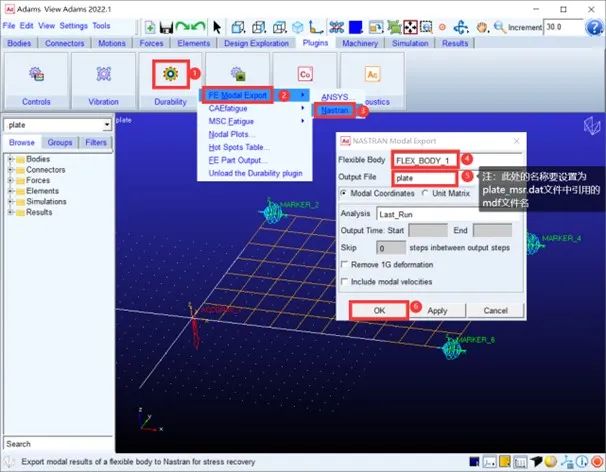The height and width of the screenshot is (472, 606).
Task: Click the coordinate triad axis toolbar icon
Action: pos(316,27)
